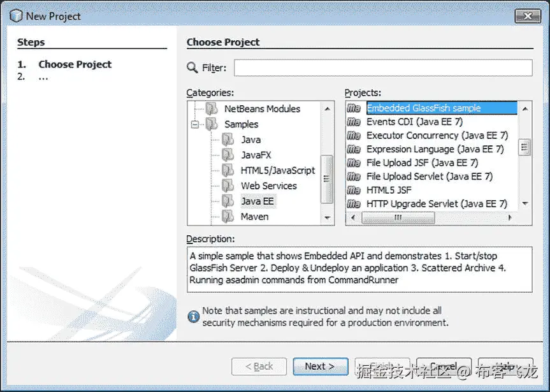Click the Categories vertical scrollbar thumb

click(327, 179)
